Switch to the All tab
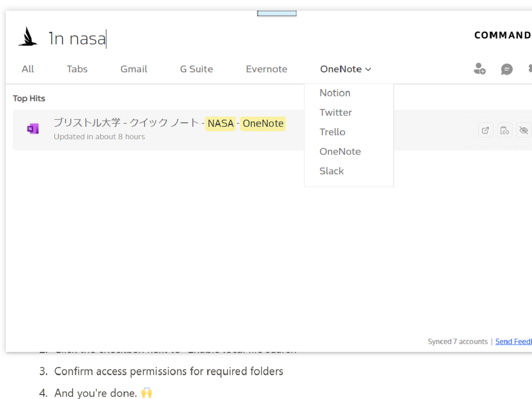Viewport: 532px width, 399px height. (x=28, y=69)
